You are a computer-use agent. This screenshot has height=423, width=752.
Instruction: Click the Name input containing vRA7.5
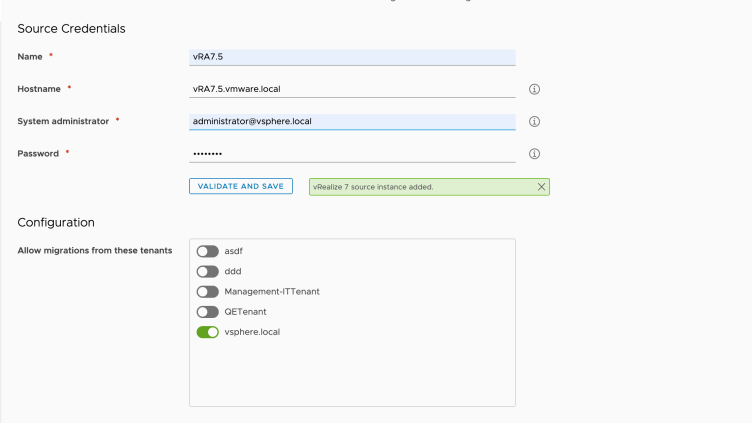(x=352, y=57)
